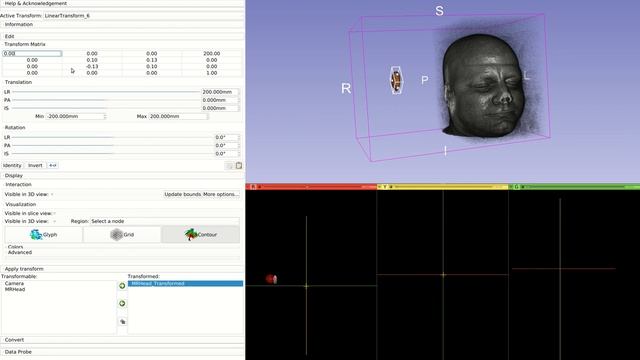
Task: Select the Glyph visualization mode
Action: pyautogui.click(x=44, y=235)
